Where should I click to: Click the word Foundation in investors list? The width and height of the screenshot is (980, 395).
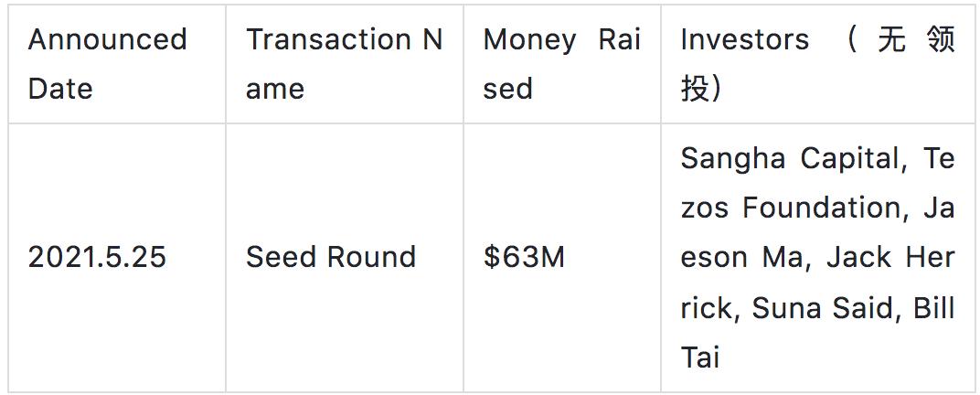coord(825,208)
